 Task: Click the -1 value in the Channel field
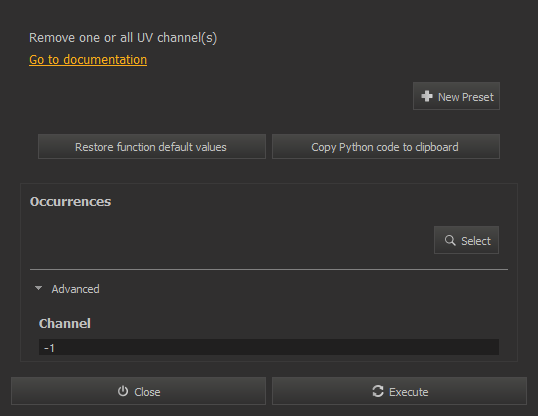49,348
